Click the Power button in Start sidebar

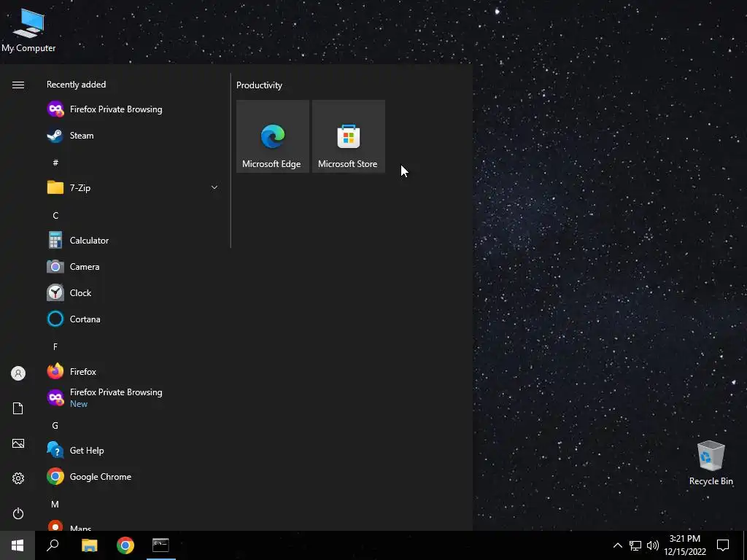18,513
